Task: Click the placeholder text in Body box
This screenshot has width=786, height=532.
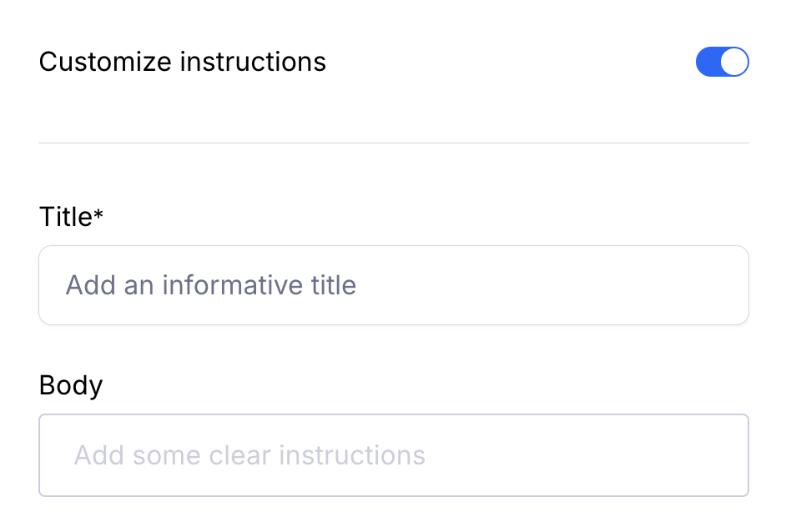Action: [x=249, y=455]
